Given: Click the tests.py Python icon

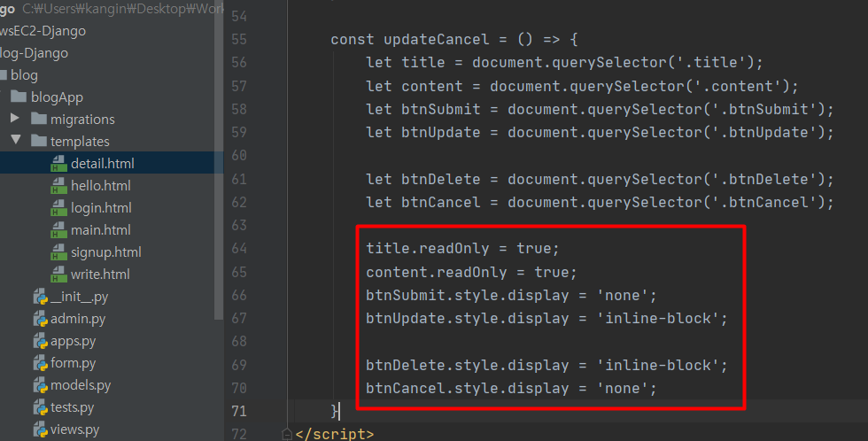Looking at the screenshot, I should tap(41, 407).
